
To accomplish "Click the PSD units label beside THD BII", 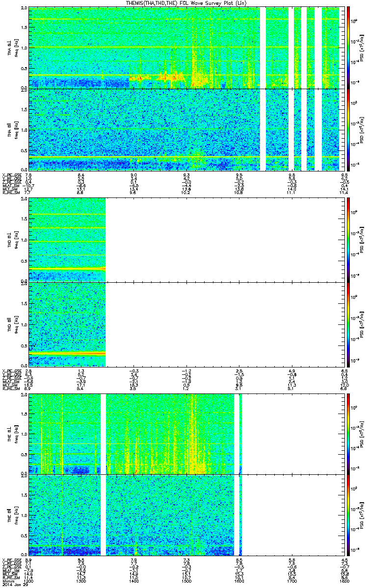I will pos(362,324).
